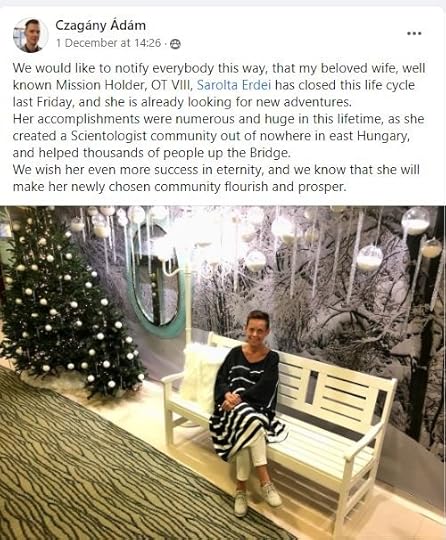
Task: Click the friends audience privacy icon
Action: (x=175, y=44)
